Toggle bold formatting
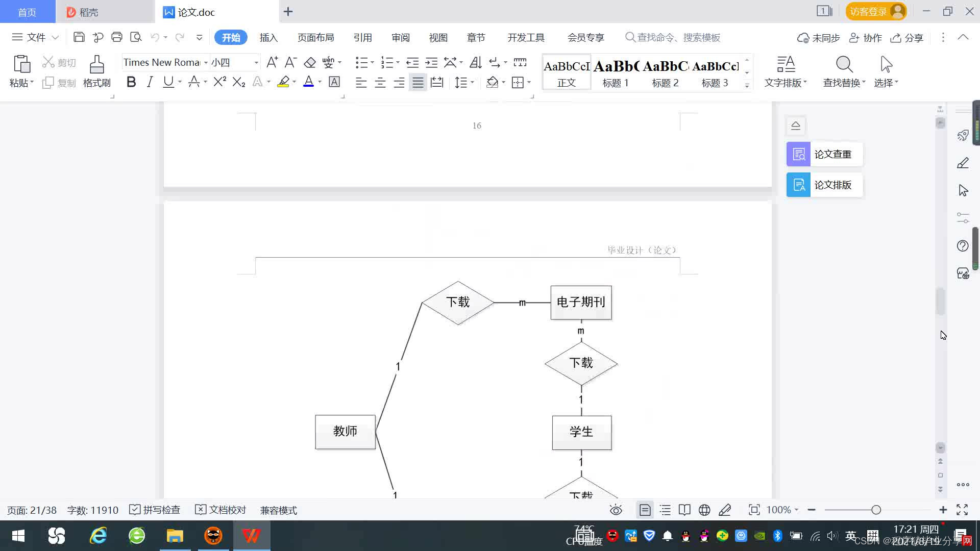This screenshot has width=980, height=551. click(x=131, y=82)
